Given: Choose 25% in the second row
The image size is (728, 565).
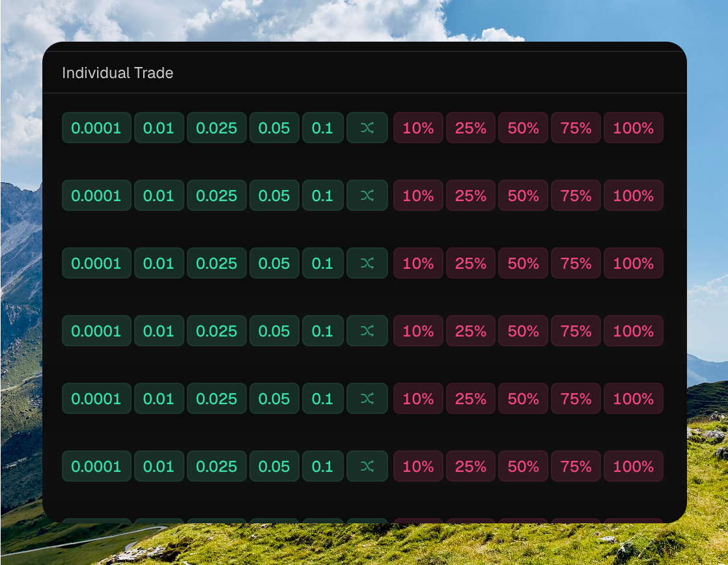Looking at the screenshot, I should pyautogui.click(x=471, y=195).
